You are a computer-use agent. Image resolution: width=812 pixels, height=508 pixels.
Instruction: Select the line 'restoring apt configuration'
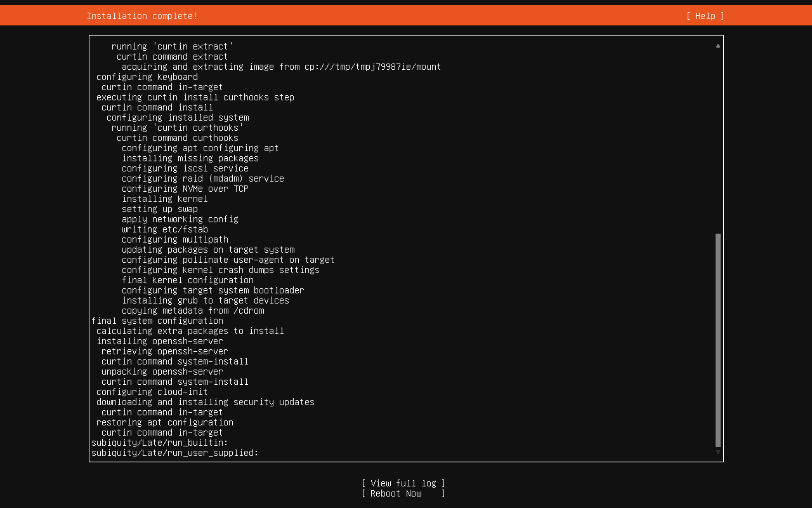[165, 422]
